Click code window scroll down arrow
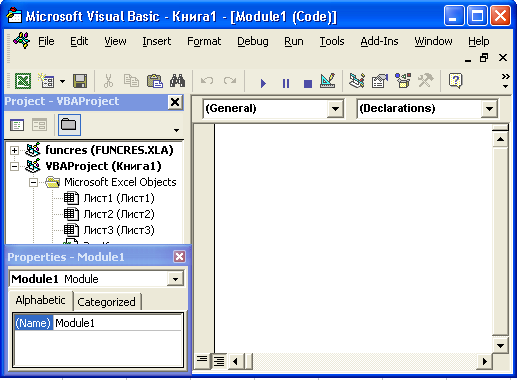Screen dimensions: 517x380 tap(500, 346)
